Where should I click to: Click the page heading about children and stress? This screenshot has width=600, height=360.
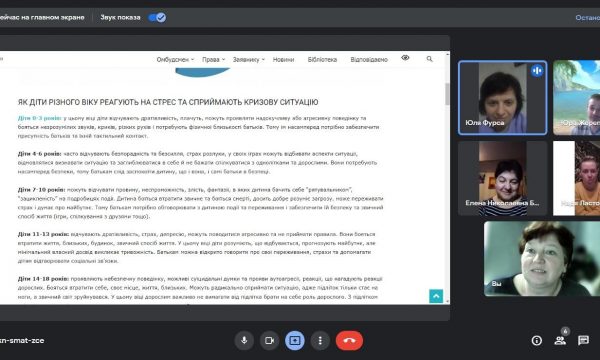coord(168,102)
